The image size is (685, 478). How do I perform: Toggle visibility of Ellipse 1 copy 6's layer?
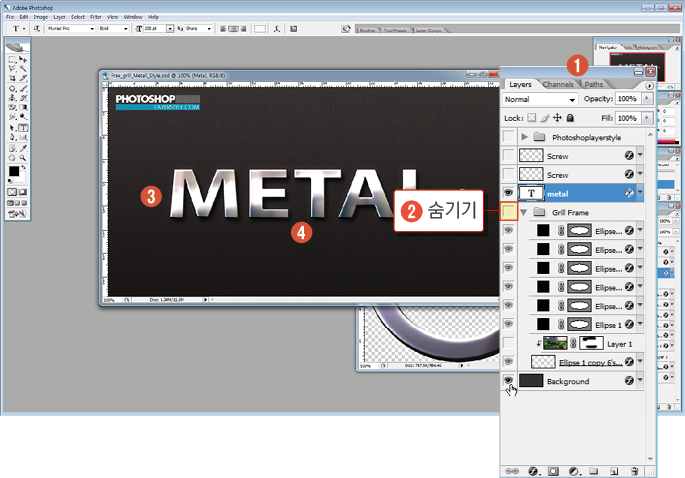(509, 361)
